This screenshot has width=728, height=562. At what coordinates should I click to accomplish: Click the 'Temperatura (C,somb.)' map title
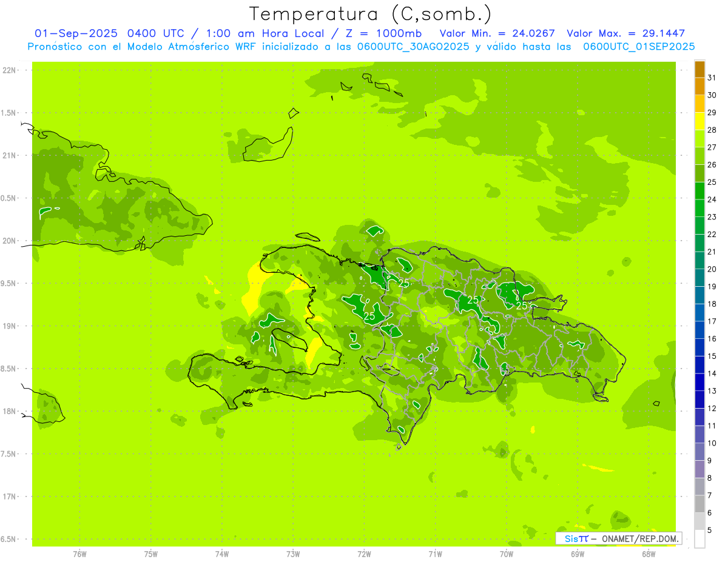(x=371, y=15)
